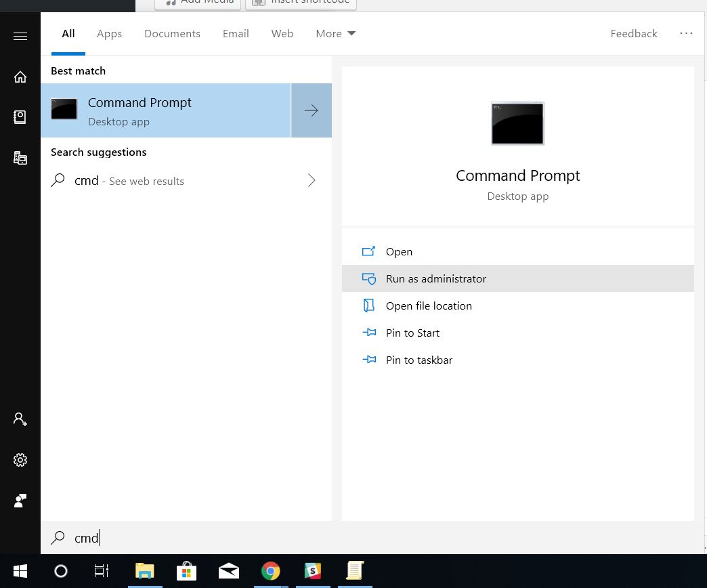The image size is (707, 588).
Task: Run Command Prompt as administrator
Action: (x=435, y=278)
